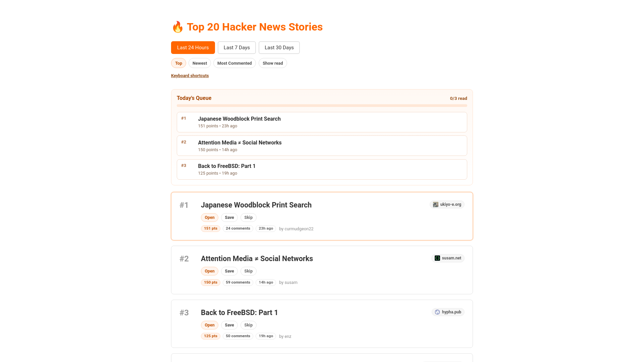Click the Today's Queue heading
Screen dimensions: 644x362
point(194,98)
